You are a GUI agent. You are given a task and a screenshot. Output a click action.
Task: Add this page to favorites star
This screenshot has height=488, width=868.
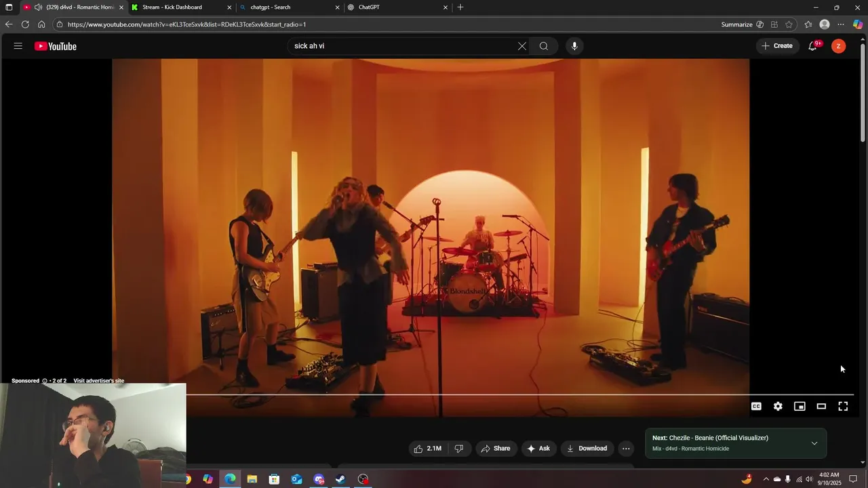pos(789,24)
